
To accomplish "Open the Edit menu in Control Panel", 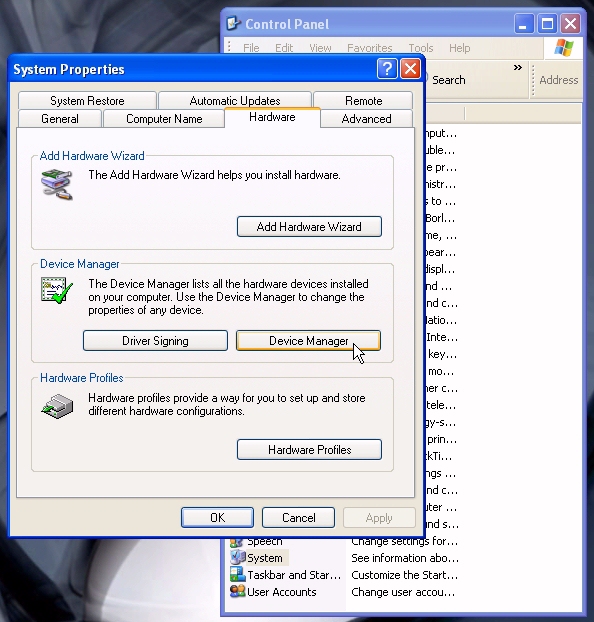I will [284, 48].
